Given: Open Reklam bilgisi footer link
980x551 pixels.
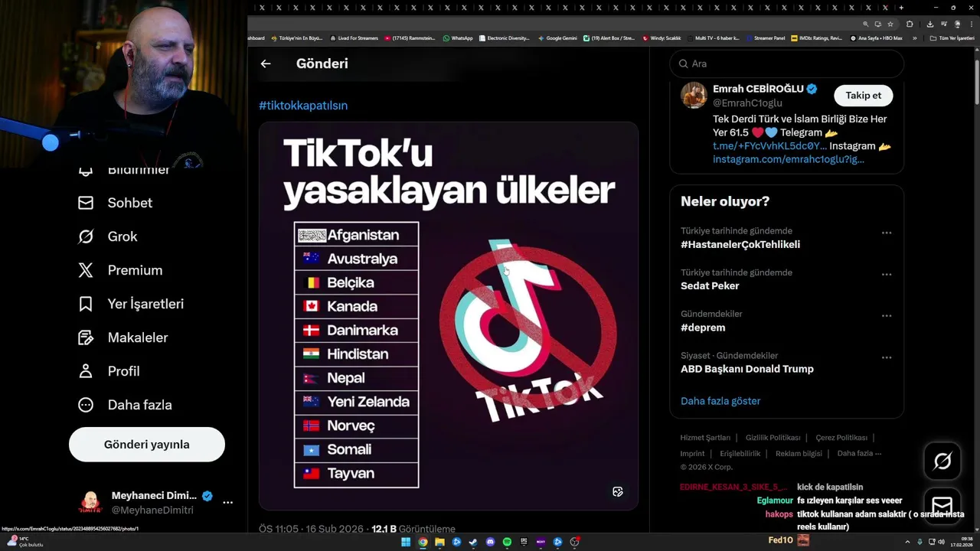Looking at the screenshot, I should [x=799, y=453].
